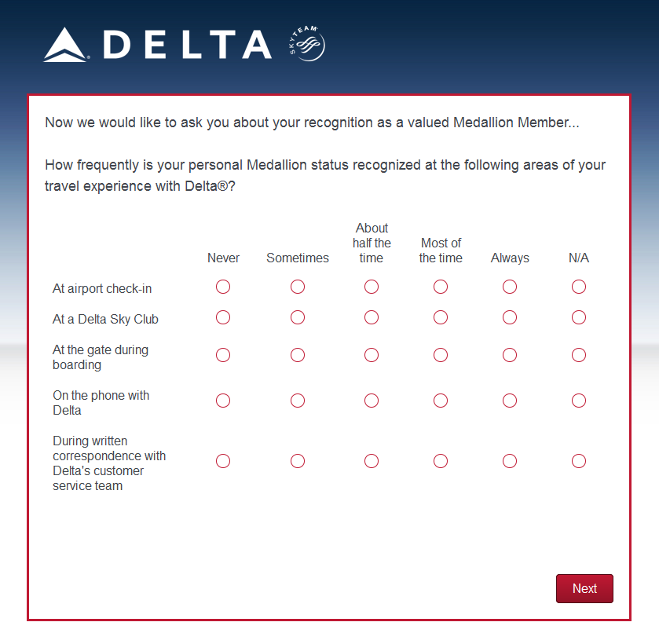
Task: Select Sometimes for airport check-in
Action: 298,287
